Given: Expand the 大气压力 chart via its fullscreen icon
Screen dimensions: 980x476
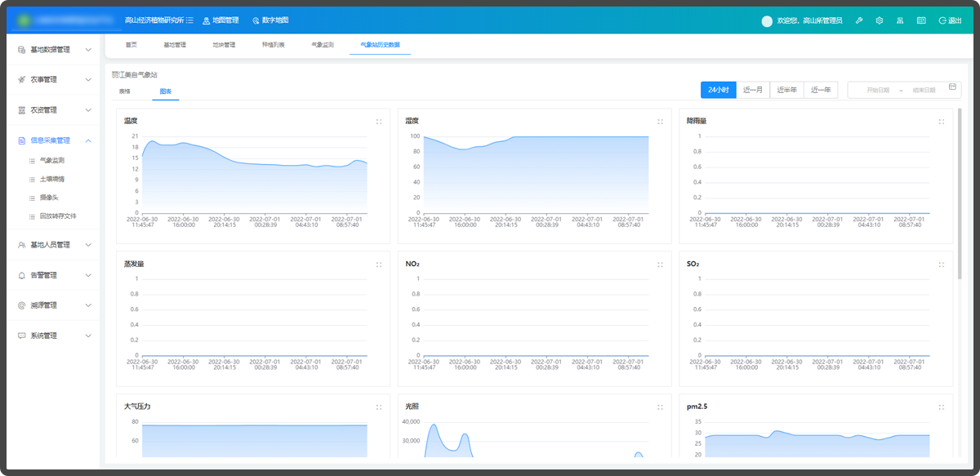Looking at the screenshot, I should coord(379,407).
